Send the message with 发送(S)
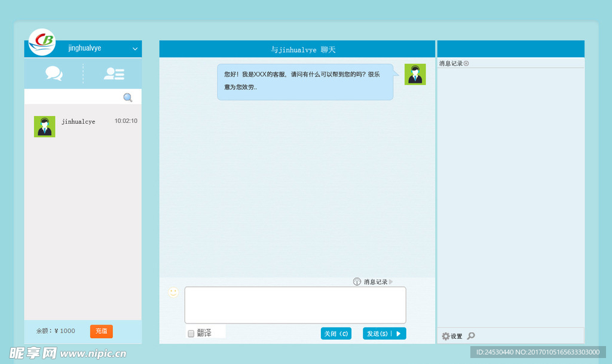 tap(377, 334)
